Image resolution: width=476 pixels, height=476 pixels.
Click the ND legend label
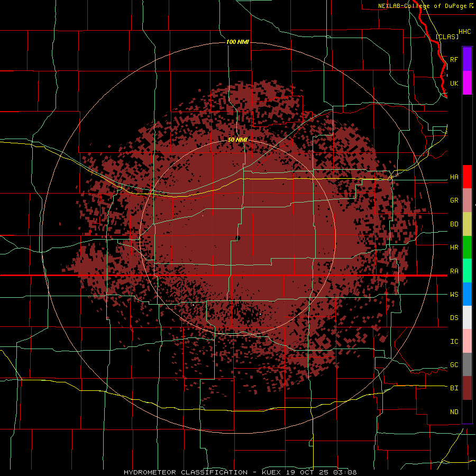(x=454, y=412)
